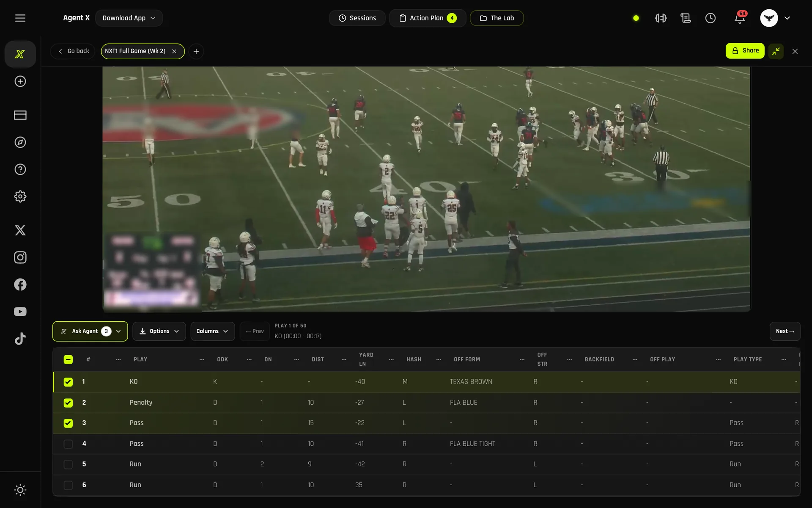
Task: Open the dumbbell workout icon
Action: tap(661, 18)
